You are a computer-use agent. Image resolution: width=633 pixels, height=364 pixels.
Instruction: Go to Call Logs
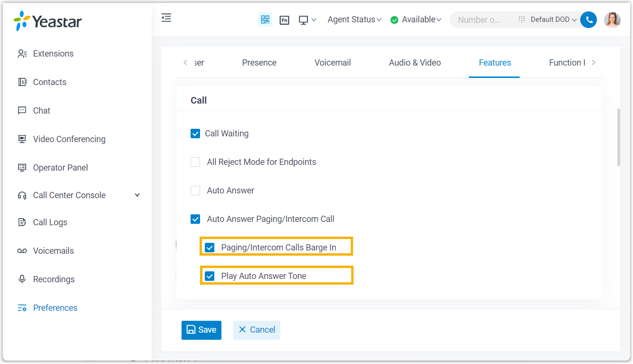(x=50, y=222)
